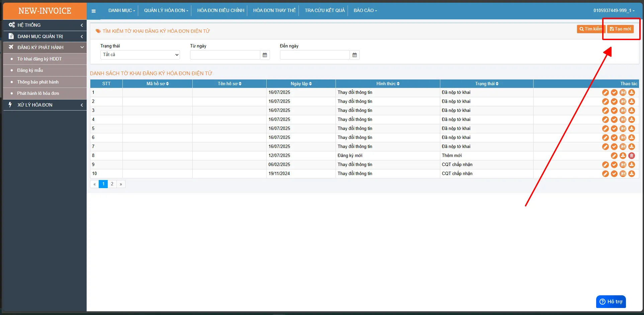Viewport: 644px width, 315px height.
Task: Click the download icon in row 8
Action: [623, 156]
